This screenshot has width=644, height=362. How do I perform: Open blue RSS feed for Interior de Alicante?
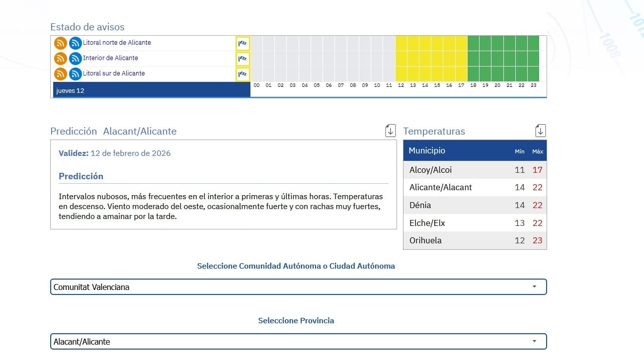click(75, 59)
